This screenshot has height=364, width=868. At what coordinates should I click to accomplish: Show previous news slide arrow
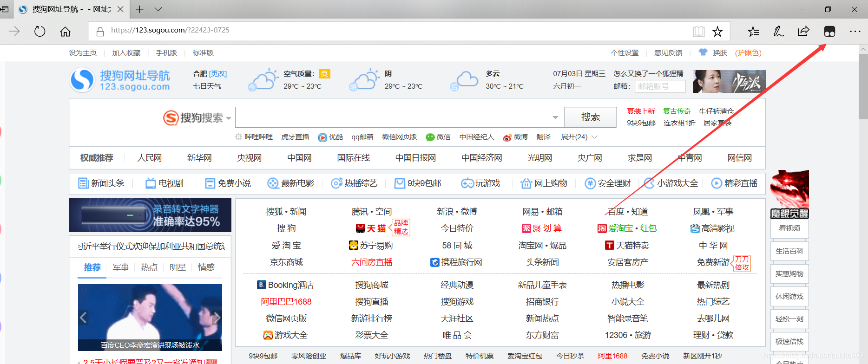click(84, 318)
